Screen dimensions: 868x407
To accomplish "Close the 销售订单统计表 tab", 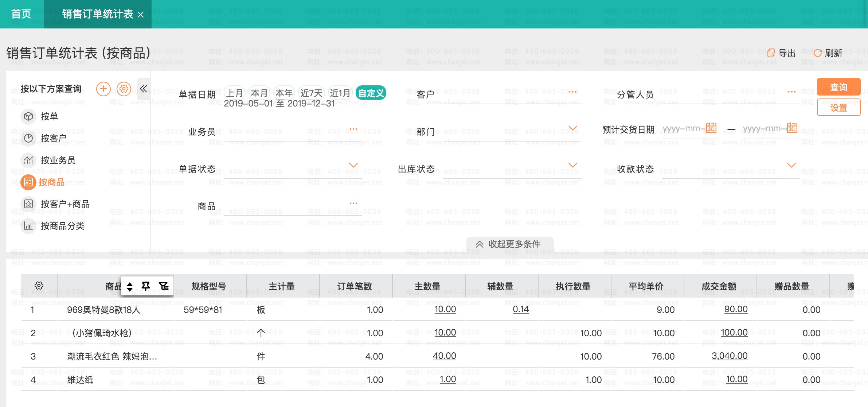I will [x=141, y=15].
